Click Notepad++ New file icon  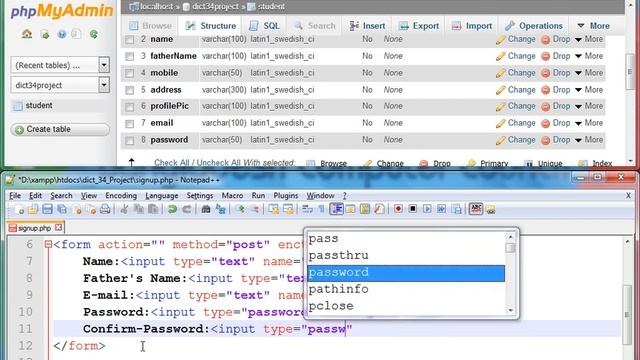18,209
